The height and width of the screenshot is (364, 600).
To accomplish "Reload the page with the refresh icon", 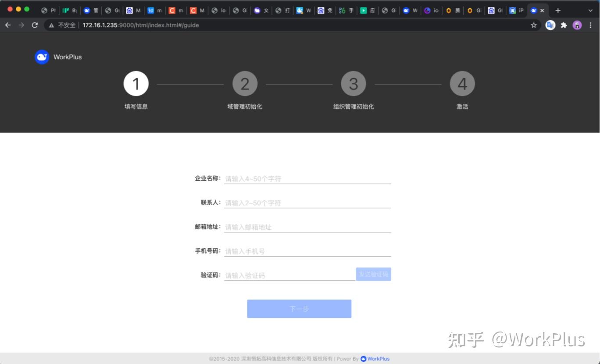I will pyautogui.click(x=35, y=25).
